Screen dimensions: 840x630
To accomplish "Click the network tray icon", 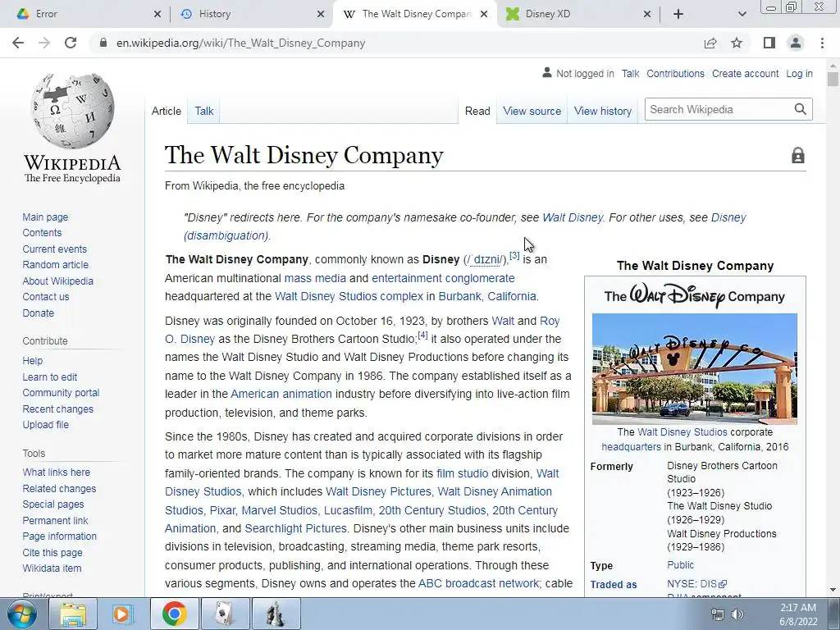I will [717, 614].
